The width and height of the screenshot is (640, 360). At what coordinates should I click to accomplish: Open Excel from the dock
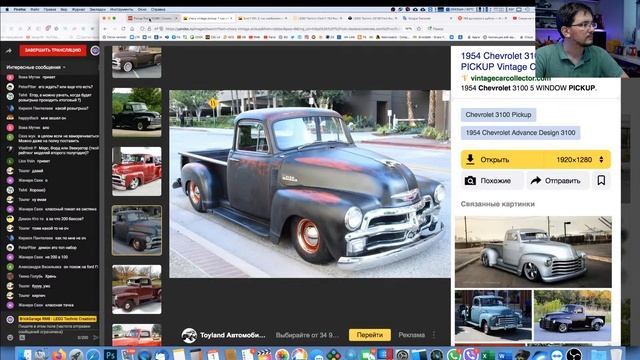pos(488,355)
